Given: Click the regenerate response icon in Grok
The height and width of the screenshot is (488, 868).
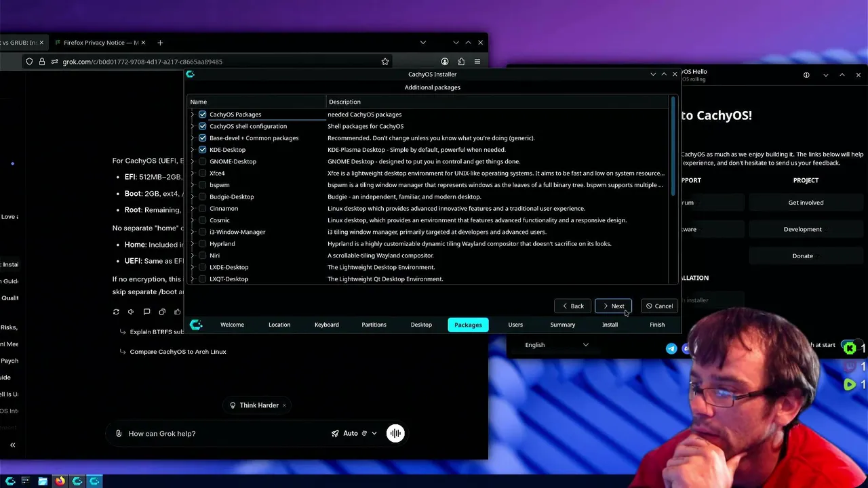Looking at the screenshot, I should click(x=116, y=312).
